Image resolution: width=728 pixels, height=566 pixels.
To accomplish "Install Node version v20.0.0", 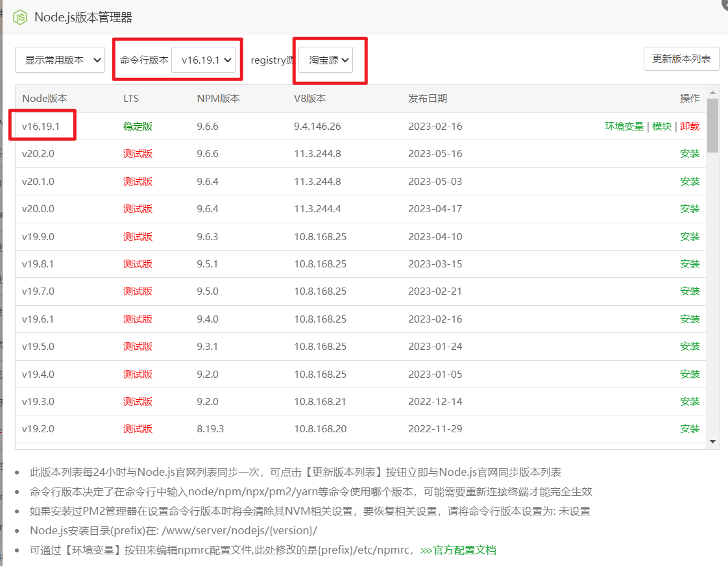I will [x=690, y=209].
